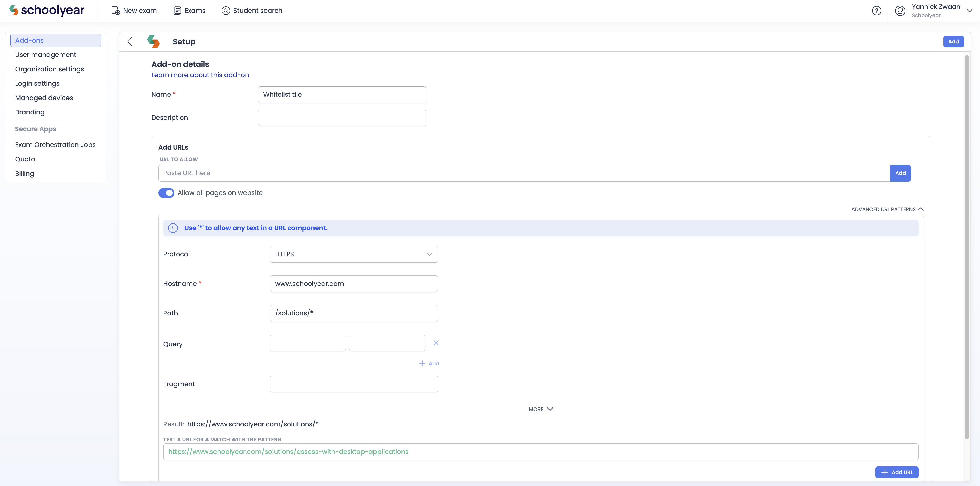Go to the Exams page

tap(189, 11)
